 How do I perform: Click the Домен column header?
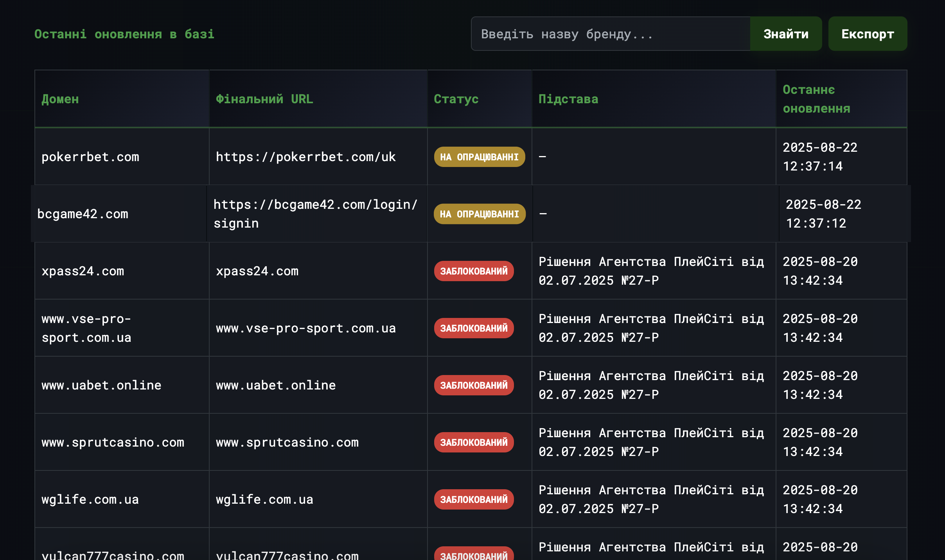[x=60, y=99]
